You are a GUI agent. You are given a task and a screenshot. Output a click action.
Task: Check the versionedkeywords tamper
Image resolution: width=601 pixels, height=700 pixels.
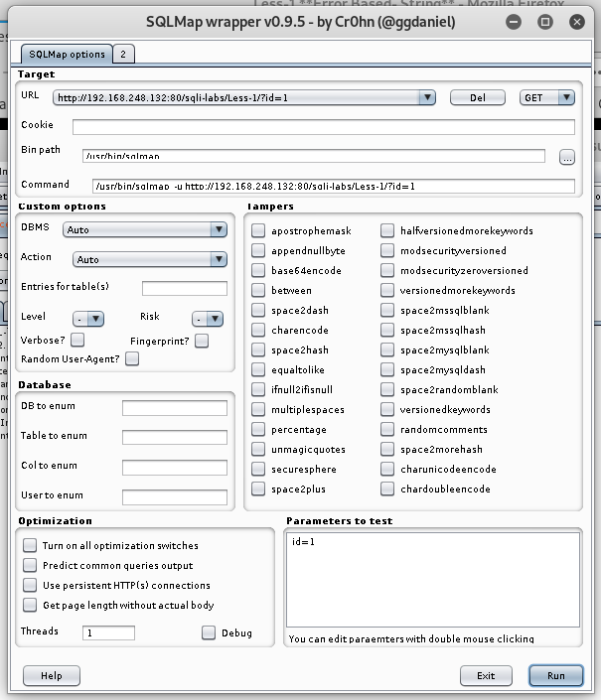point(387,409)
